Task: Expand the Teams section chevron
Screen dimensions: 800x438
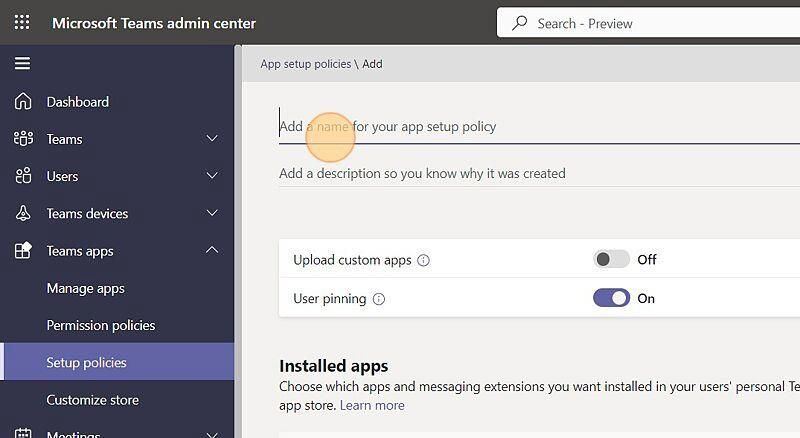Action: tap(212, 138)
